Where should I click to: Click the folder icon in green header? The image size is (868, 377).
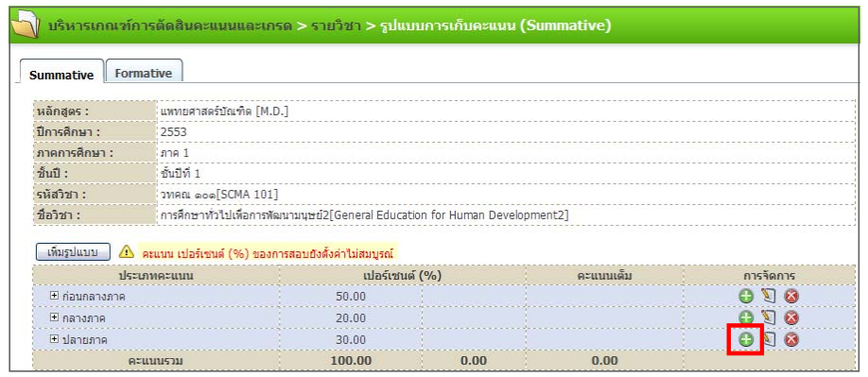(x=26, y=26)
